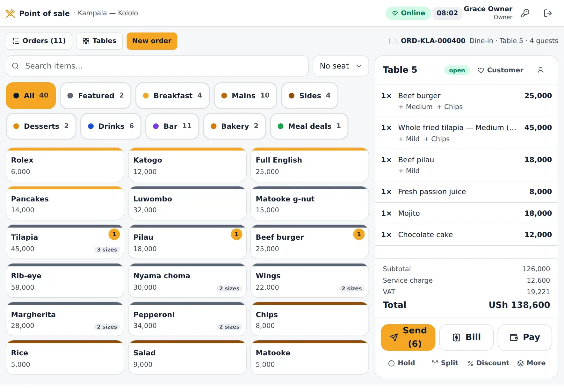Viewport: 564px width, 392px height.
Task: Filter by Bar category
Action: pyautogui.click(x=172, y=126)
